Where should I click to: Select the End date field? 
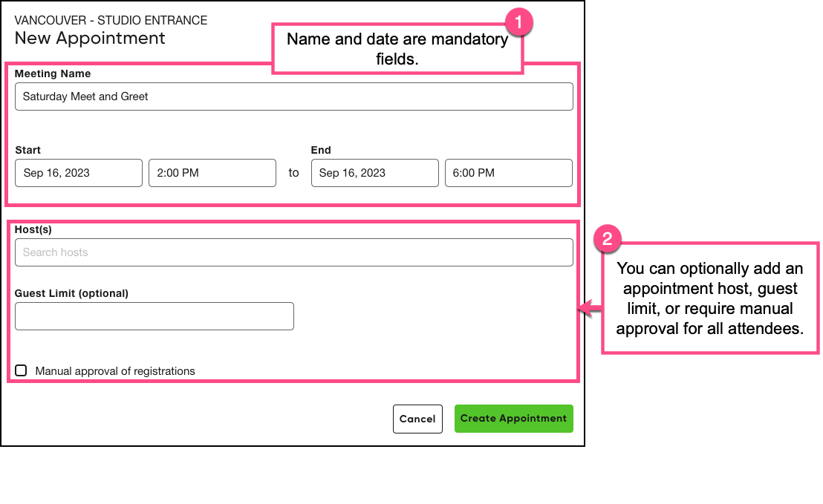coord(374,173)
